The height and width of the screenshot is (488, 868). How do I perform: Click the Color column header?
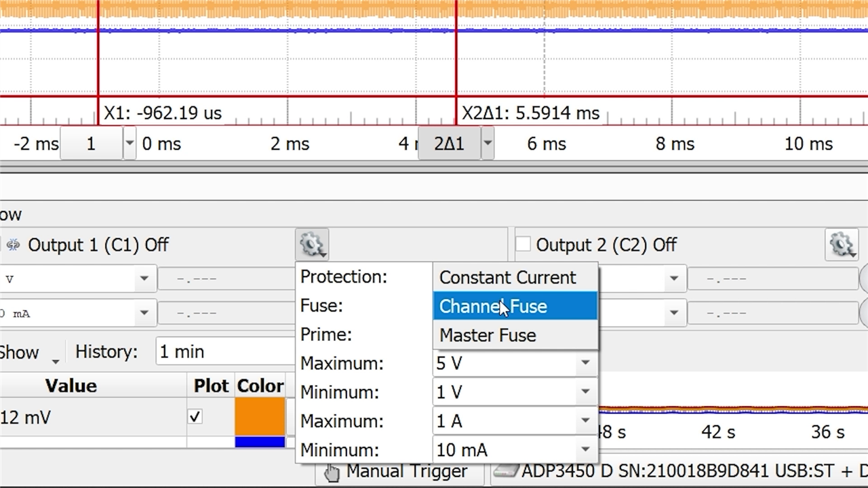260,386
